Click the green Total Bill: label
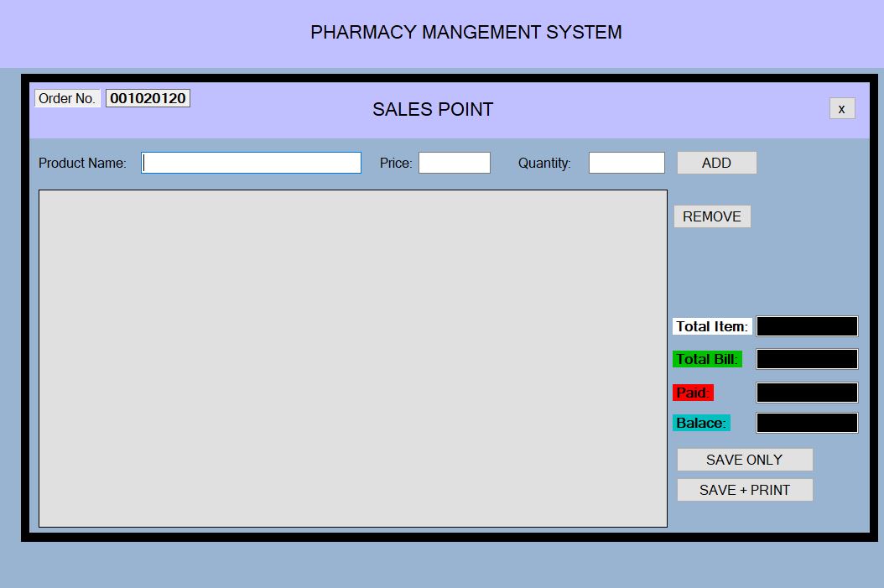The image size is (884, 588). [707, 359]
